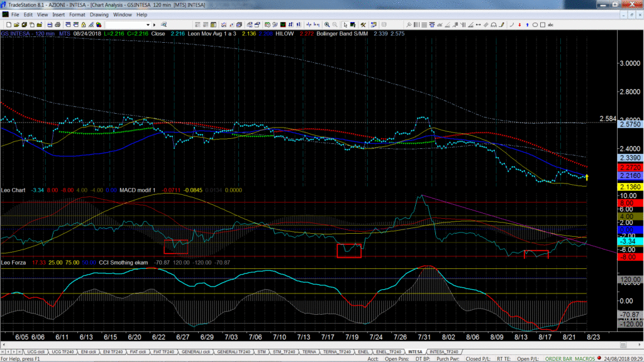This screenshot has width=644, height=362.
Task: Click the color palette icon
Action: 99,25
